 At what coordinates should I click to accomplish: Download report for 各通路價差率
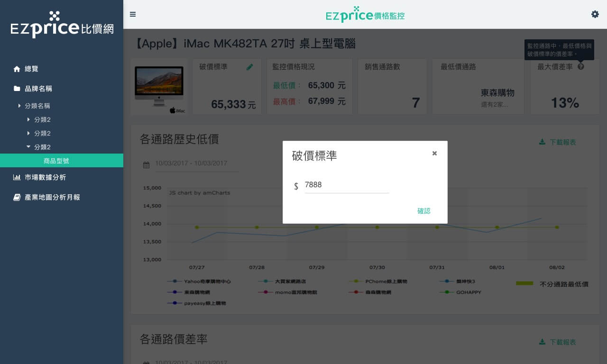558,342
